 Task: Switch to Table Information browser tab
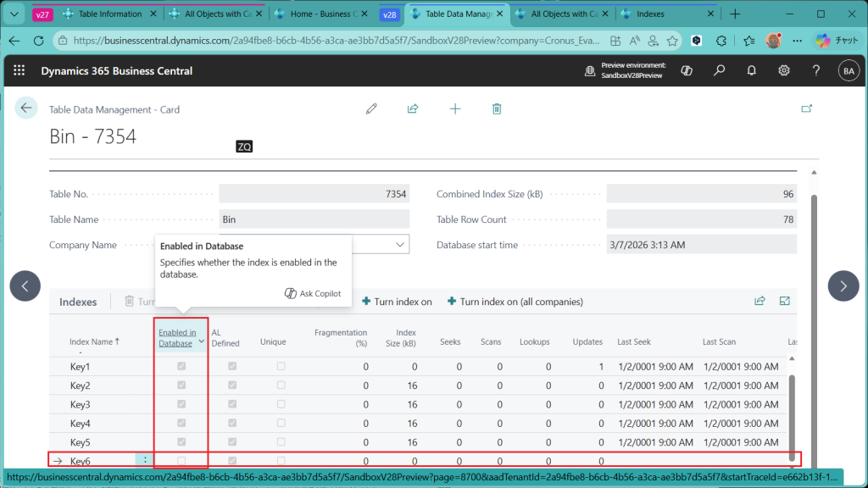point(109,14)
